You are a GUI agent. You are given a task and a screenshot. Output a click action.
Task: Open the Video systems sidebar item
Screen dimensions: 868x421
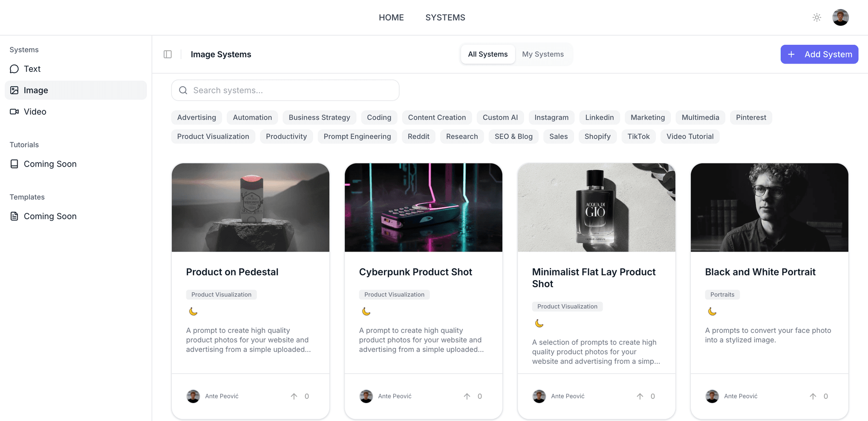click(35, 112)
